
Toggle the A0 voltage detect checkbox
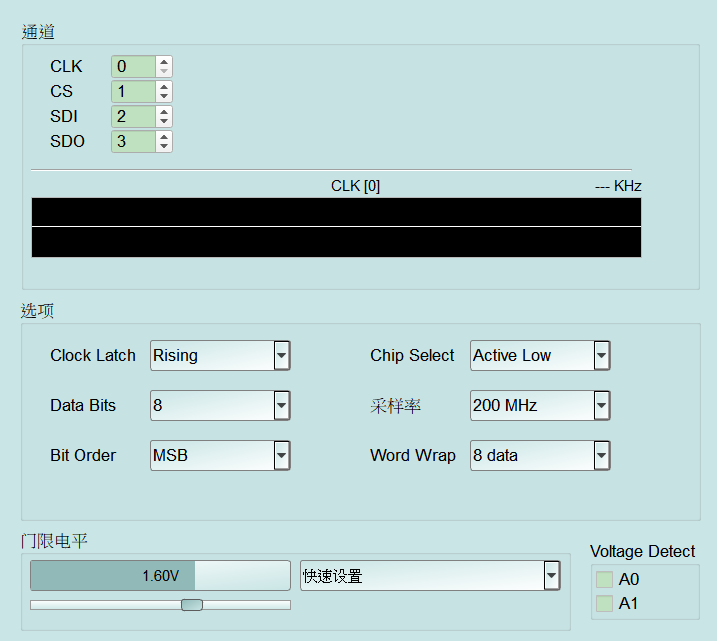click(604, 579)
